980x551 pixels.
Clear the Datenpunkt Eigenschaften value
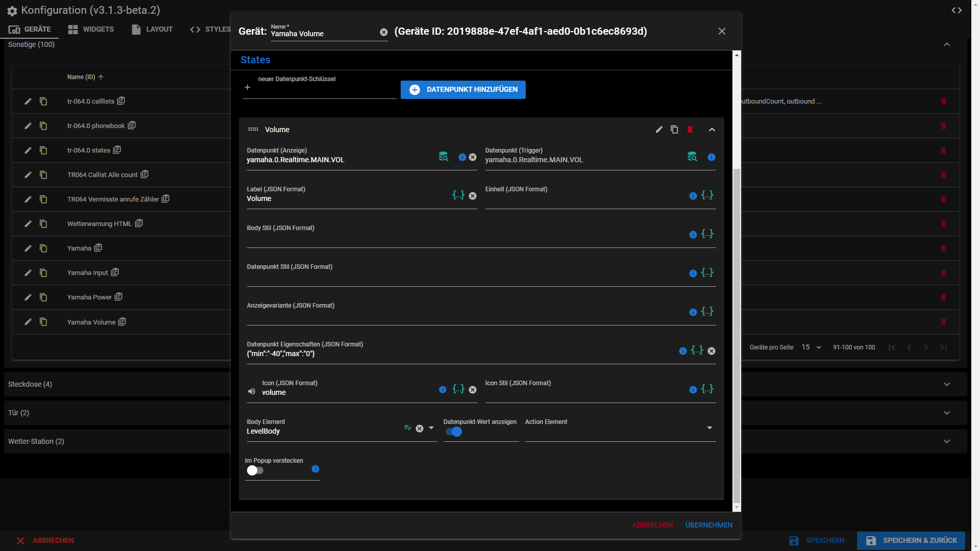click(712, 351)
